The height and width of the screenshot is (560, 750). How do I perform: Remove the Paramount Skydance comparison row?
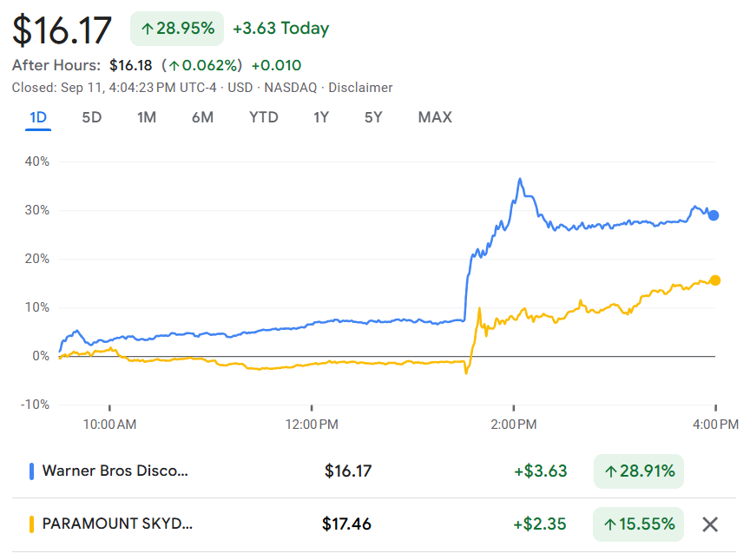710,524
